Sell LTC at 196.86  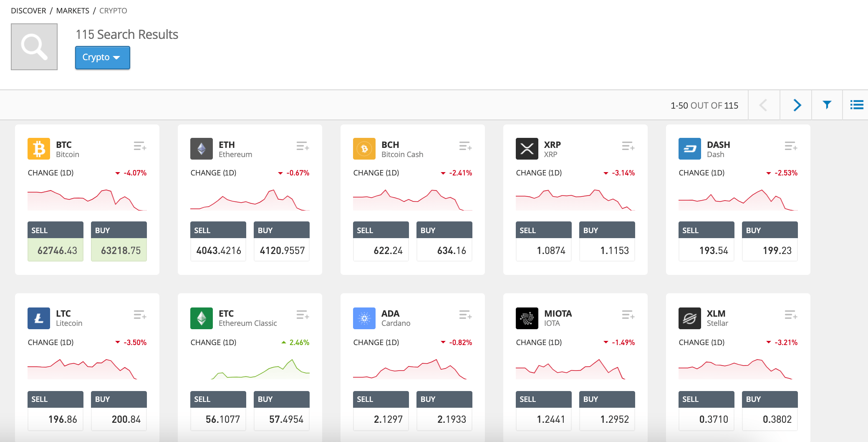click(56, 411)
